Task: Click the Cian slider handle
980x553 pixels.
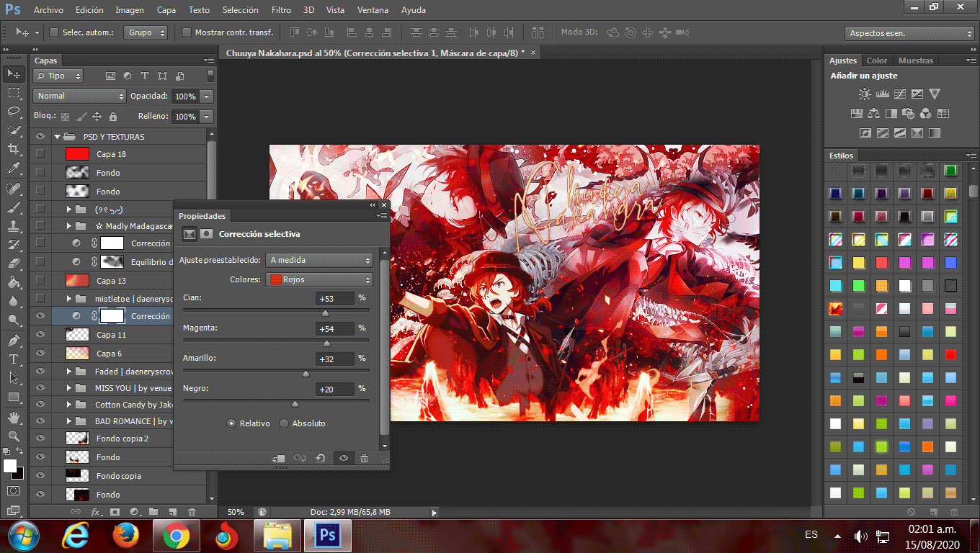Action: click(325, 313)
